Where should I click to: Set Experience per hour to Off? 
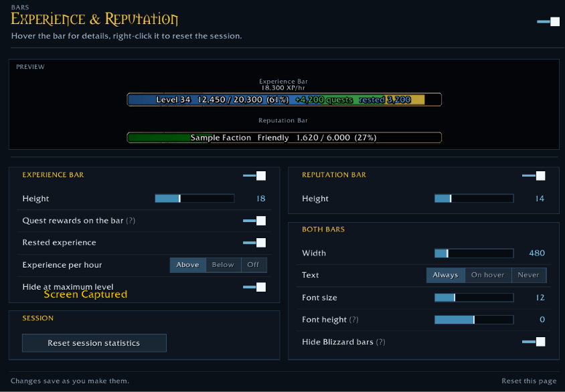[254, 265]
